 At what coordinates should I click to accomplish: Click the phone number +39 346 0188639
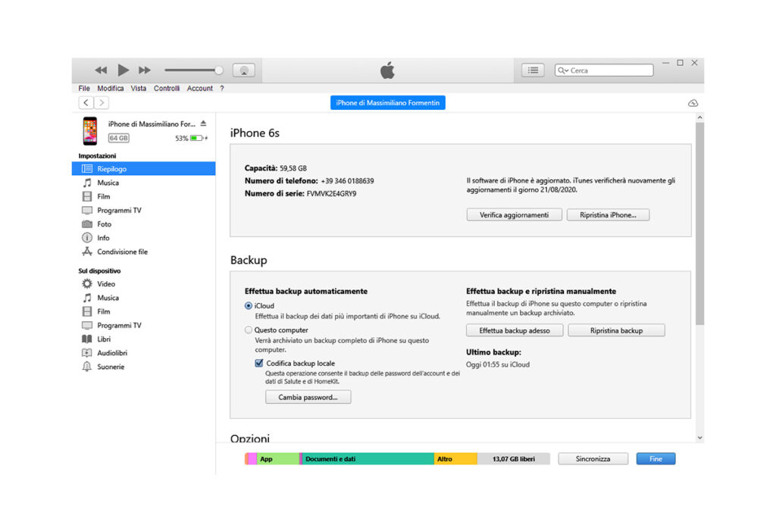(x=347, y=181)
